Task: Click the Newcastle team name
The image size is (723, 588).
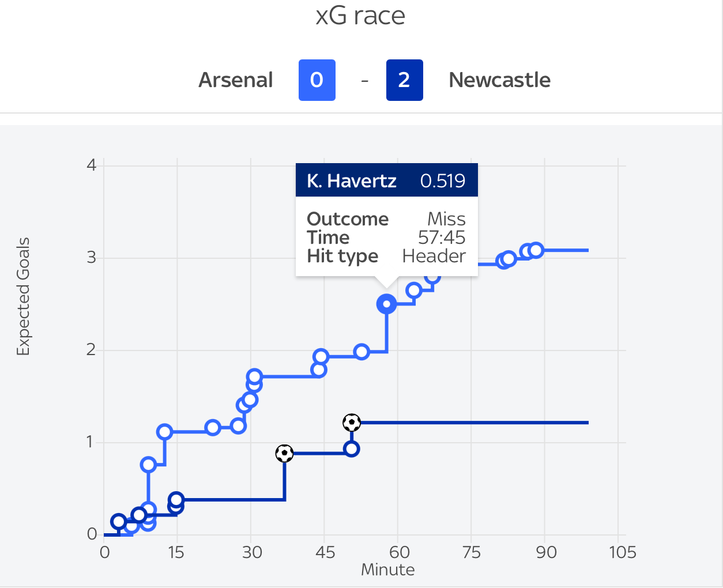Action: [500, 80]
